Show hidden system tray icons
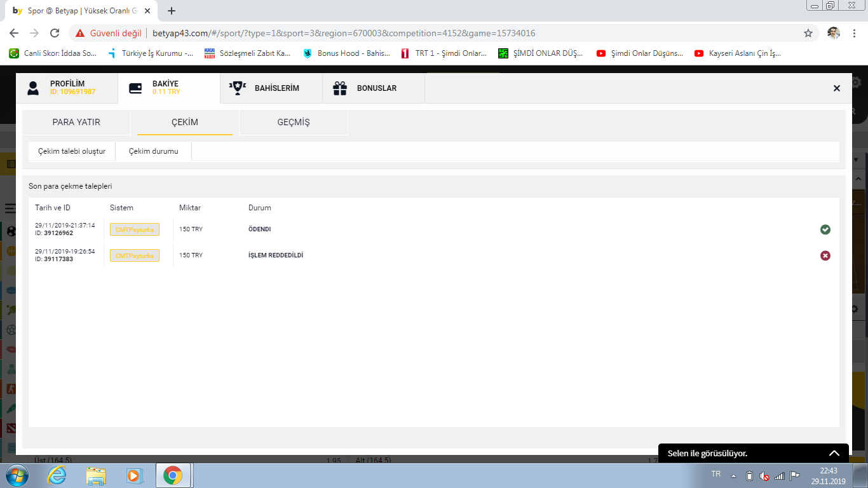 [x=733, y=475]
